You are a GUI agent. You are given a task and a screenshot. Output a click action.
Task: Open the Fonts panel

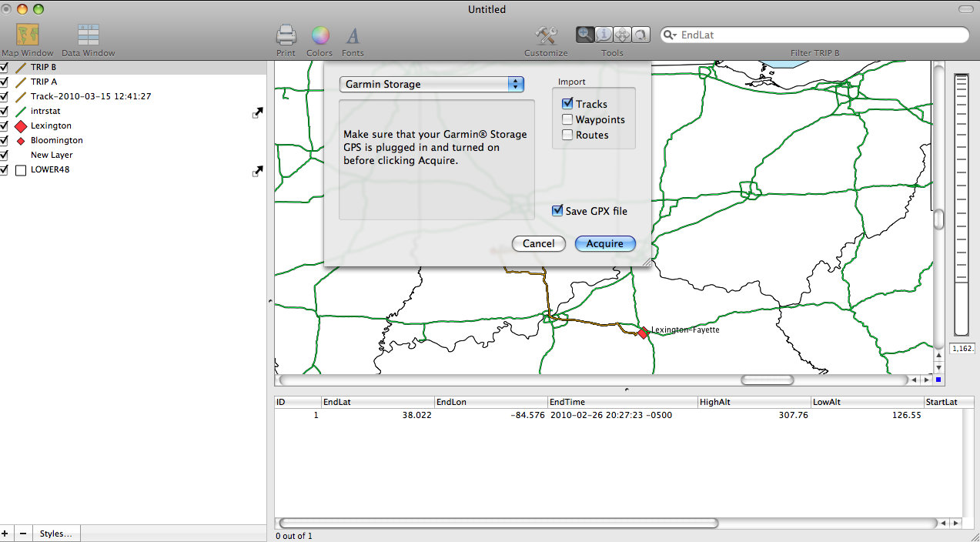click(x=353, y=36)
